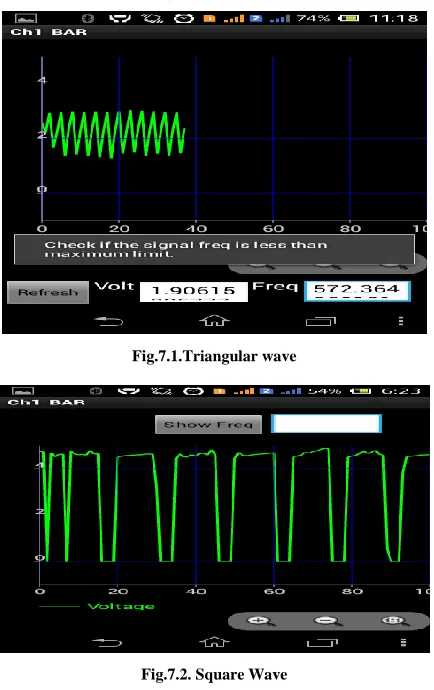Tap Android back icon in Triangular wave screen
The height and width of the screenshot is (690, 434).
coord(109,321)
